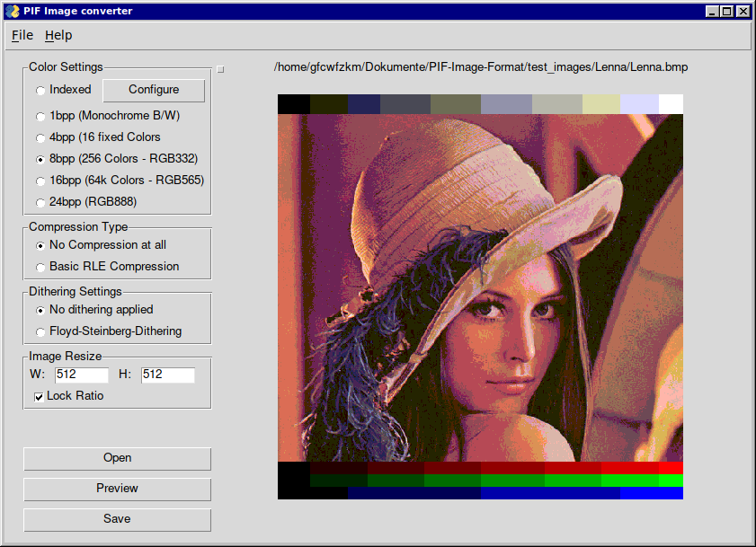Click the PIF Image converter title icon
The height and width of the screenshot is (547, 756).
click(13, 11)
